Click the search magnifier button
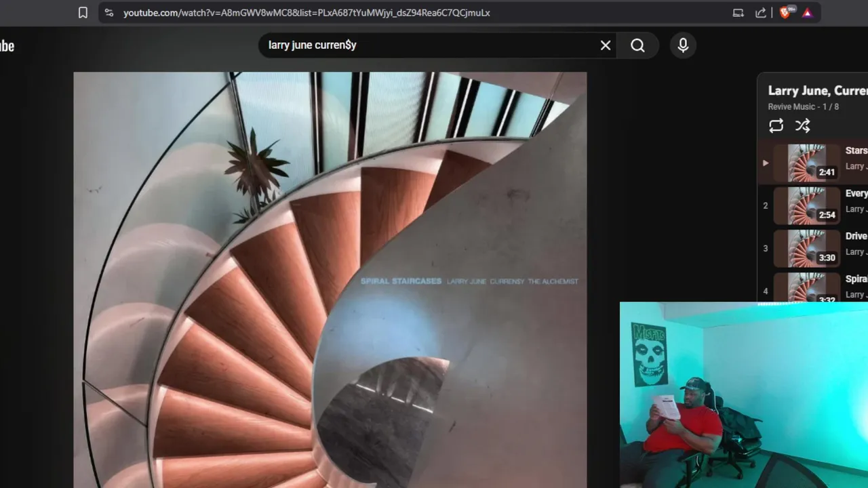The width and height of the screenshot is (868, 488). pos(638,45)
